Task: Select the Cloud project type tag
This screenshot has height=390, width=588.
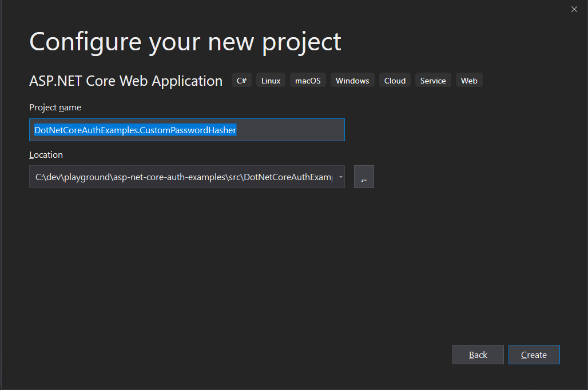Action: tap(395, 81)
